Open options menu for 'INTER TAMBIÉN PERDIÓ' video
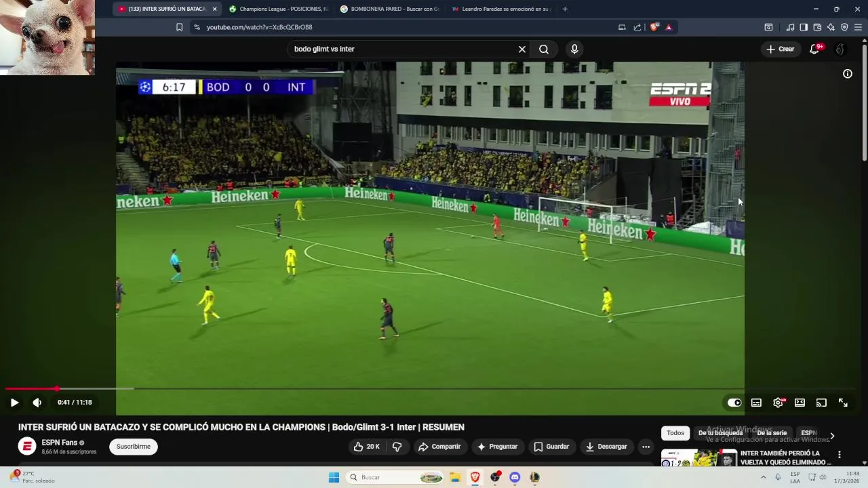 pyautogui.click(x=839, y=455)
